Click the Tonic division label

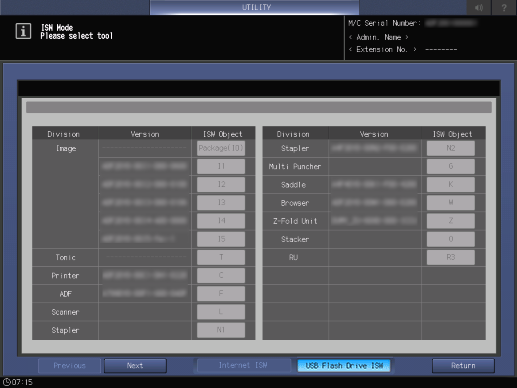pos(65,257)
